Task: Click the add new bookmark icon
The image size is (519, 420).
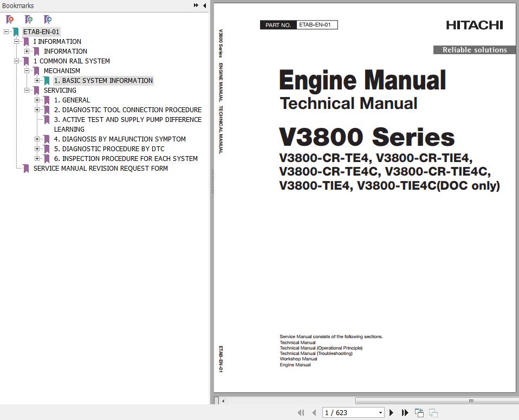Action: coord(29,20)
